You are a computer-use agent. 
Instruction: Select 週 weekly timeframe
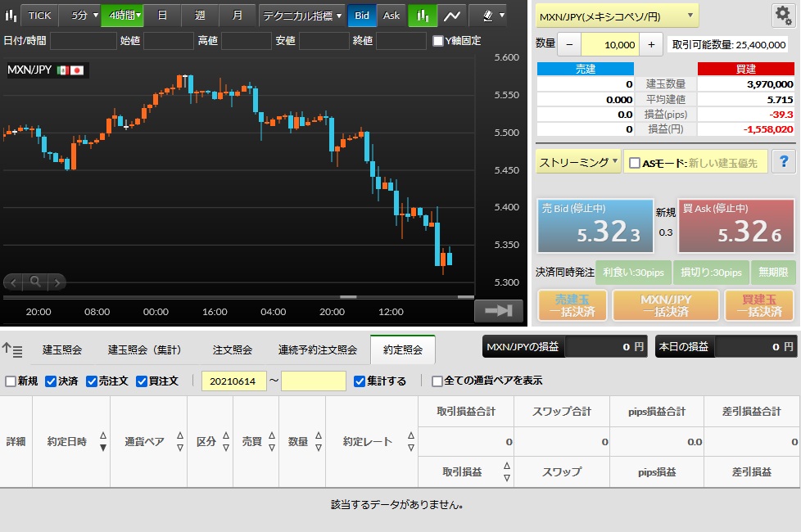[200, 16]
